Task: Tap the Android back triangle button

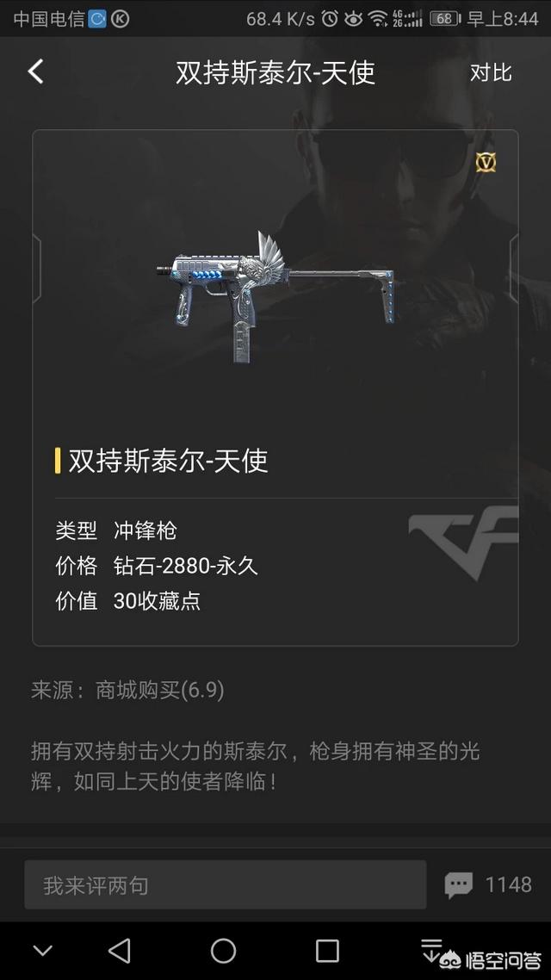Action: (x=120, y=951)
